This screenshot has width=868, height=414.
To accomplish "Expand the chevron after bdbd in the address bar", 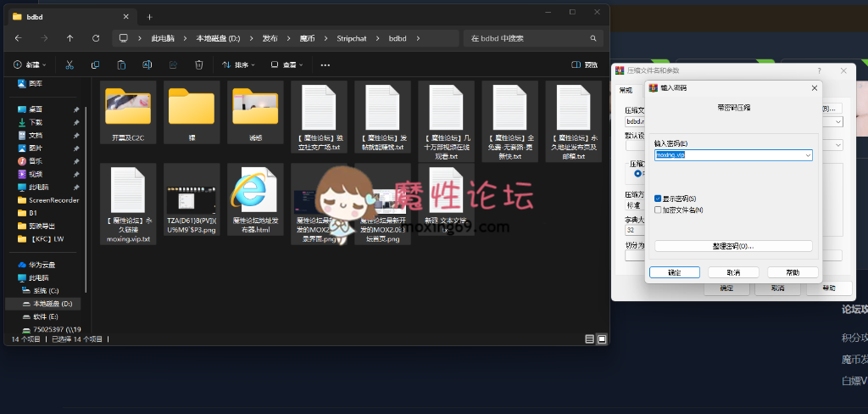I will [418, 38].
